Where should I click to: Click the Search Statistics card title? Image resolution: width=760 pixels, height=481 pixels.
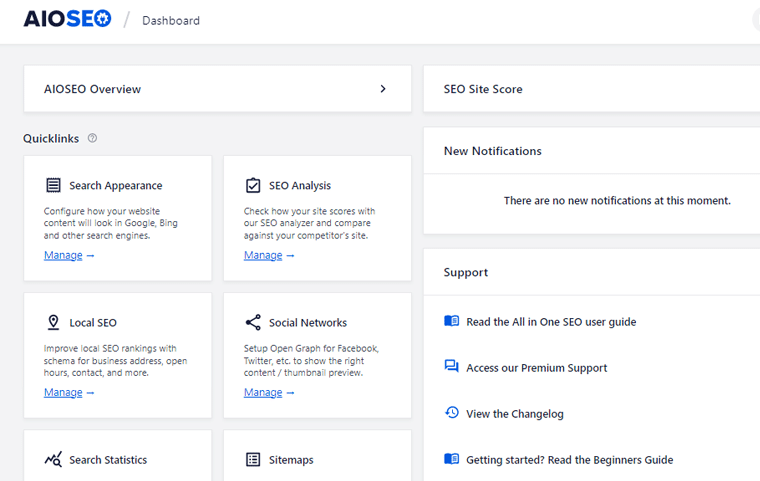click(x=108, y=460)
